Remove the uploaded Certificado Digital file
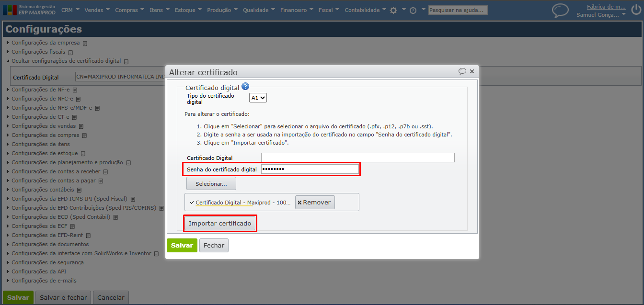Image resolution: width=644 pixels, height=305 pixels. [314, 202]
